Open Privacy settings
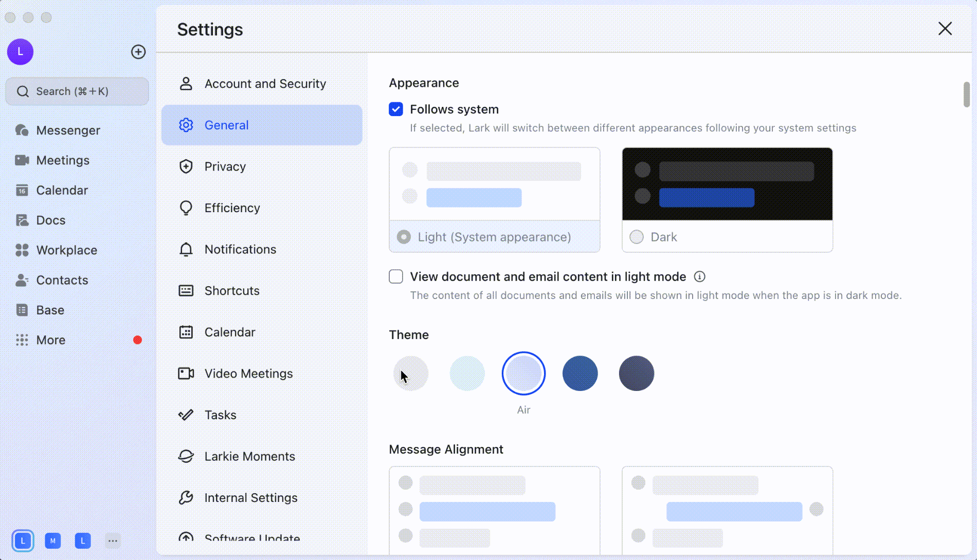The width and height of the screenshot is (977, 560). tap(225, 166)
